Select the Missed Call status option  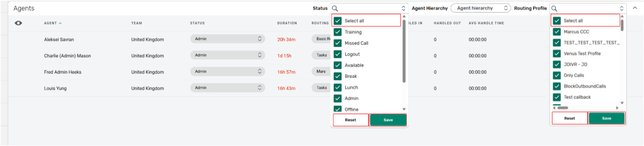click(x=356, y=43)
